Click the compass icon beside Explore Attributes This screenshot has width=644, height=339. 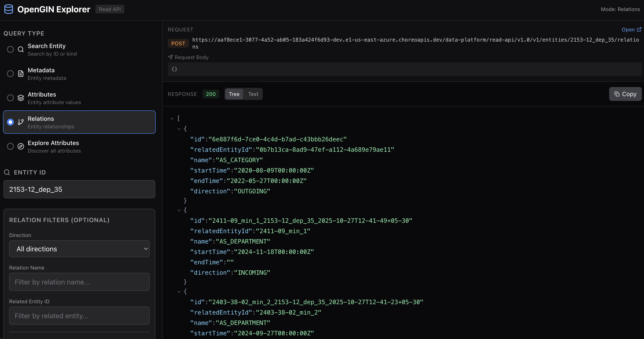coord(21,146)
